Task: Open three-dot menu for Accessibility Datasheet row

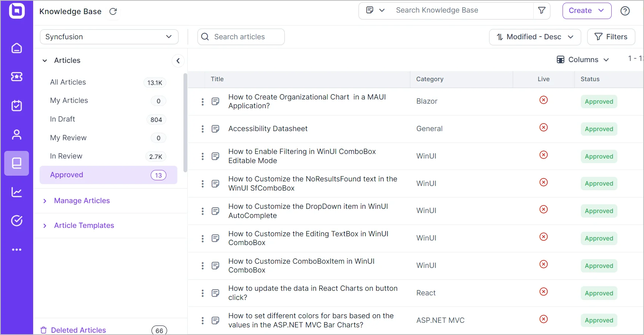Action: click(202, 129)
